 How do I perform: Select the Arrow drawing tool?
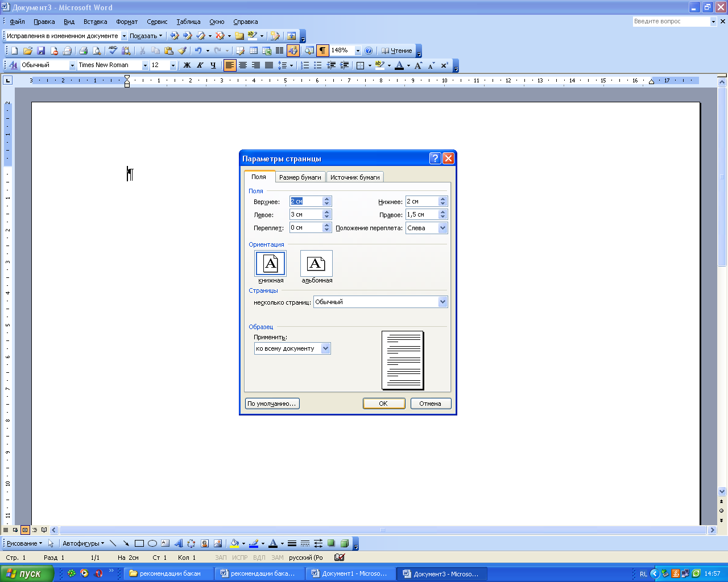point(126,543)
